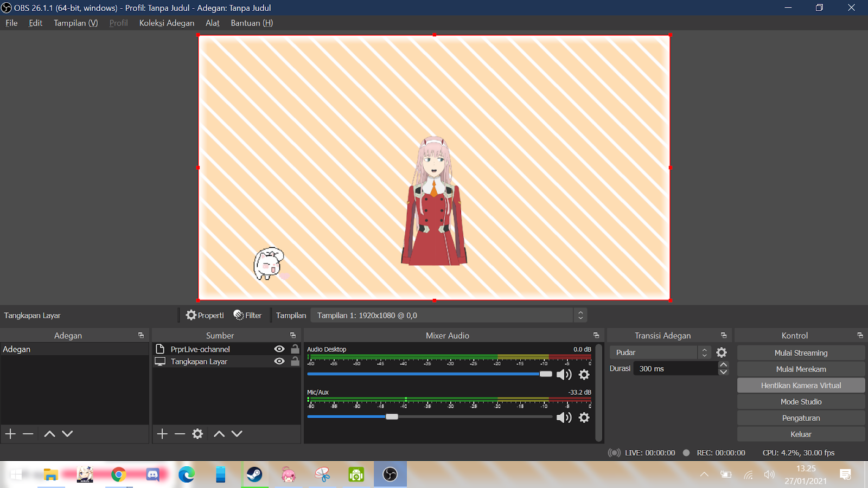Lock the PrprLive-achannel source
The height and width of the screenshot is (488, 868).
click(295, 349)
